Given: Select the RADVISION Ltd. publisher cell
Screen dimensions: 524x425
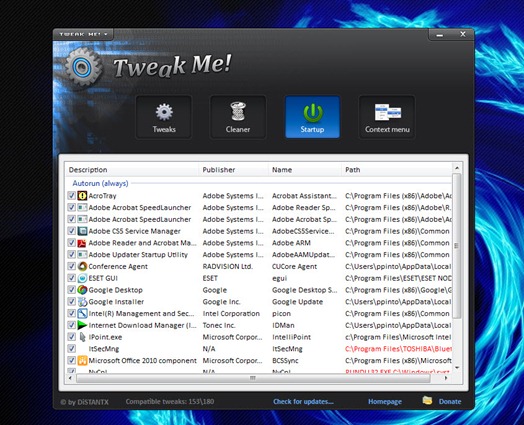Looking at the screenshot, I should point(228,266).
